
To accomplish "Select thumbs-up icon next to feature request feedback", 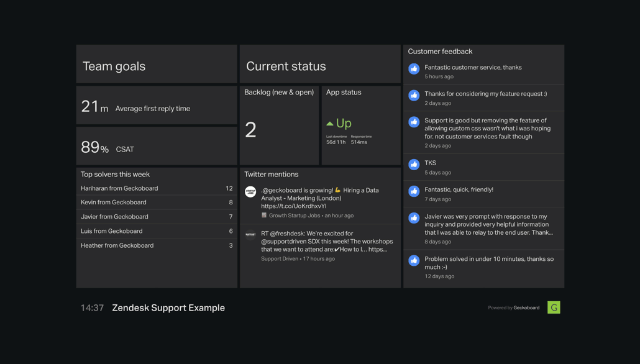I will click(414, 95).
